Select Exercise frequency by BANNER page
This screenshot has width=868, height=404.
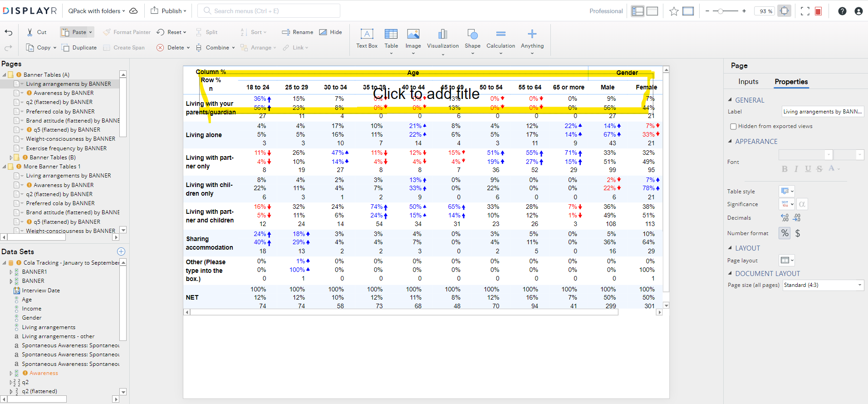point(66,148)
